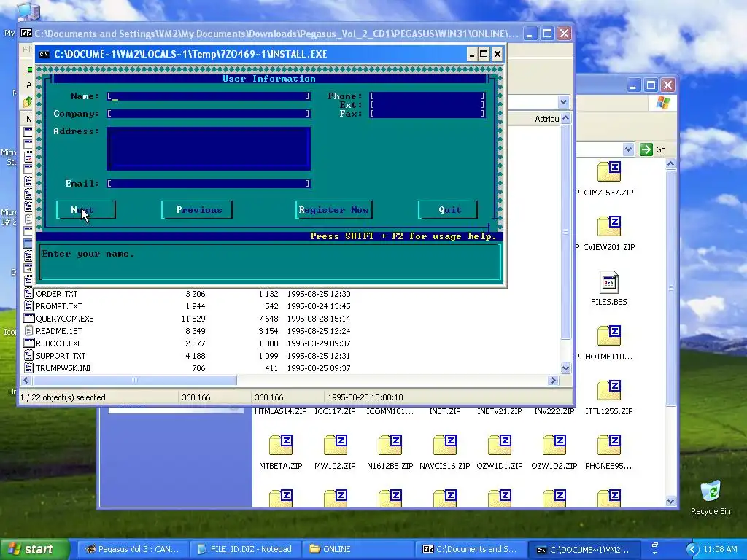Focus the Phone input field
The width and height of the screenshot is (747, 560).
pyautogui.click(x=427, y=96)
